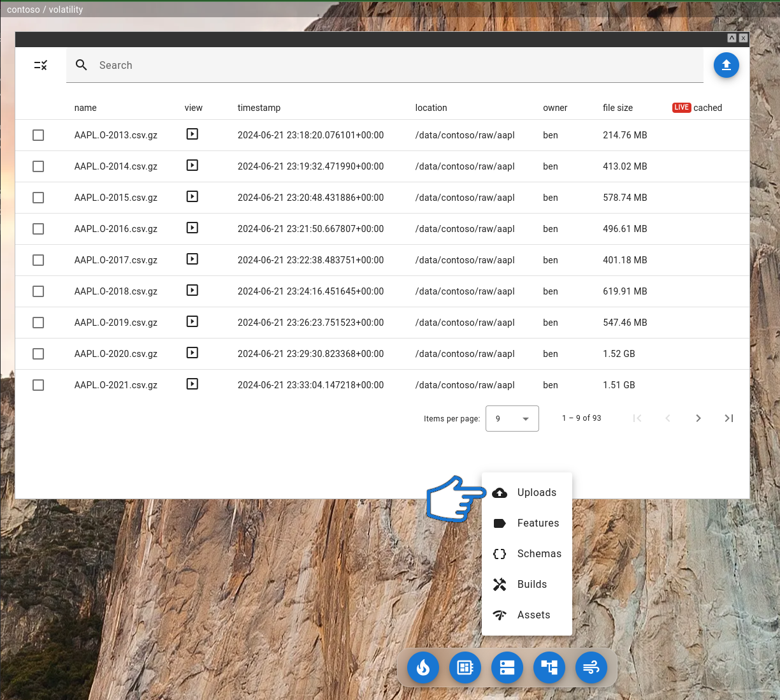This screenshot has height=700, width=780.
Task: Click the clear selection checklist icon
Action: 41,65
